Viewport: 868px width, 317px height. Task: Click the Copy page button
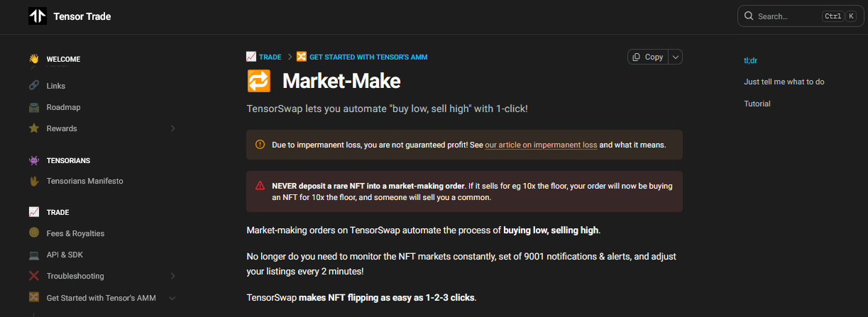coord(648,57)
